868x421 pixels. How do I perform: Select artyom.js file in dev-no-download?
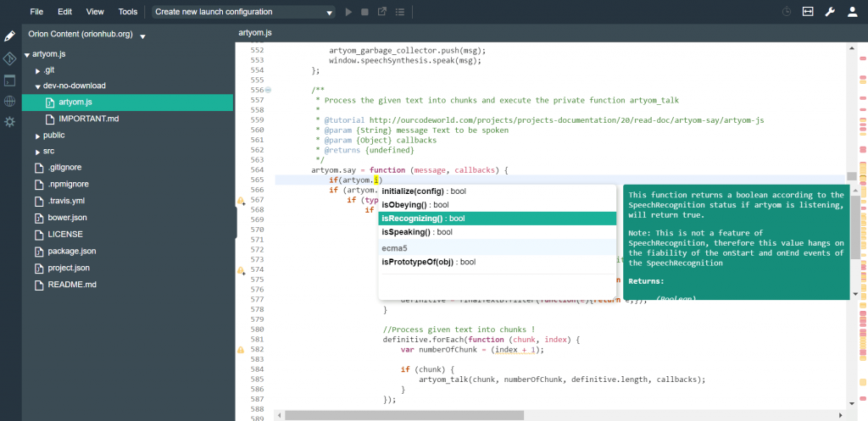pyautogui.click(x=127, y=102)
